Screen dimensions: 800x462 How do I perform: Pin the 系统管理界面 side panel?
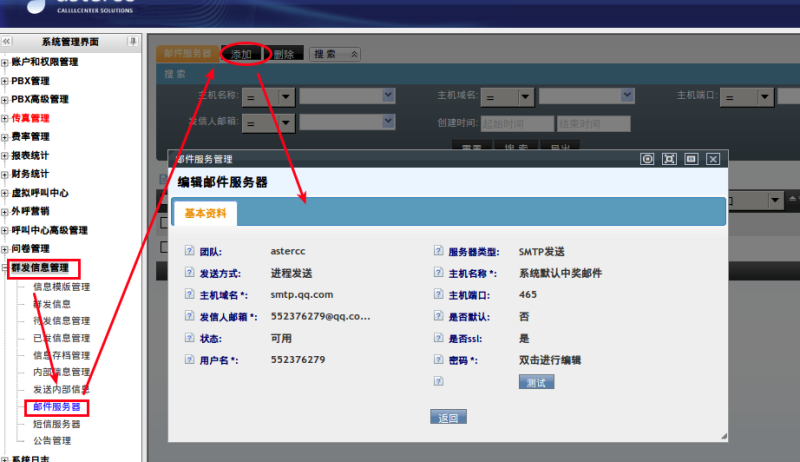[x=134, y=41]
